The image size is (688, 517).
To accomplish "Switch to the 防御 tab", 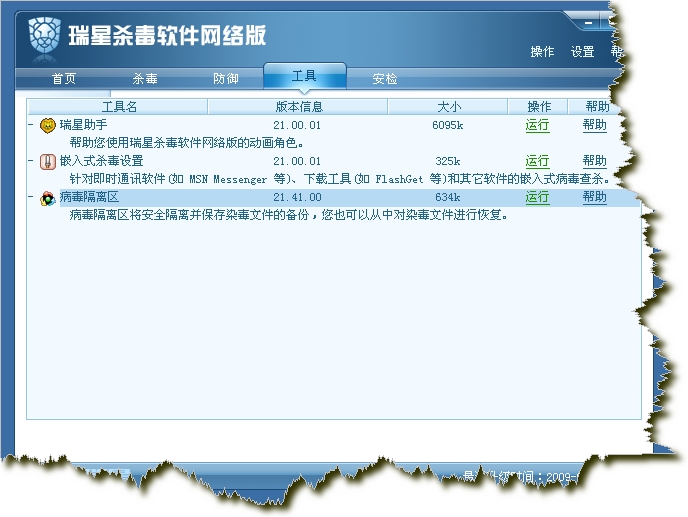I will pyautogui.click(x=226, y=79).
